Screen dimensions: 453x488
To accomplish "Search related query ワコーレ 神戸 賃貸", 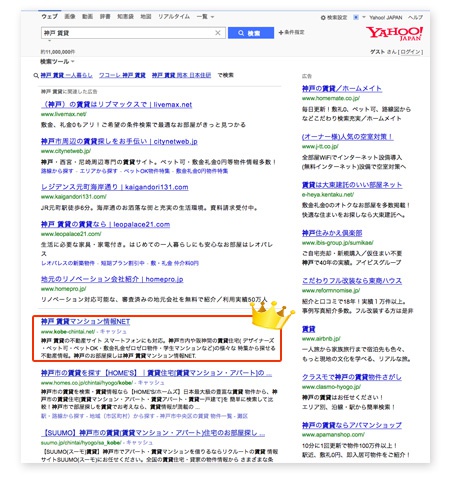I will (x=122, y=75).
